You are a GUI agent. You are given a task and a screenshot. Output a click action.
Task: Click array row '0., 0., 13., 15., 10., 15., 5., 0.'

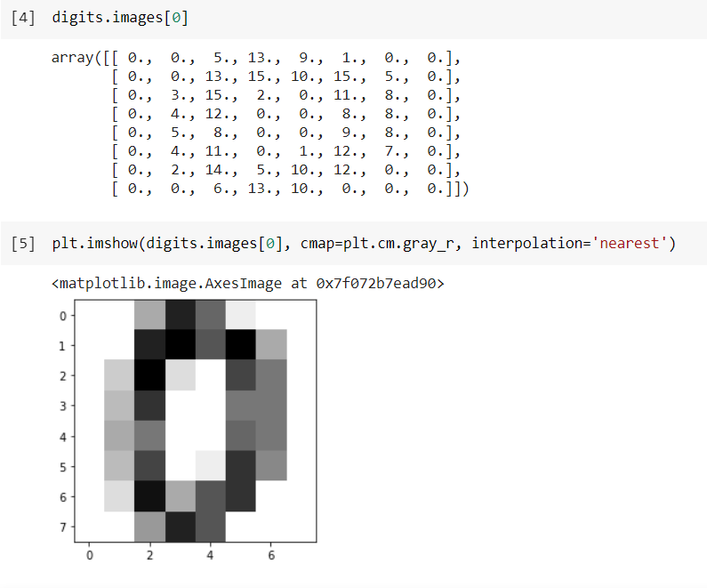click(x=285, y=77)
